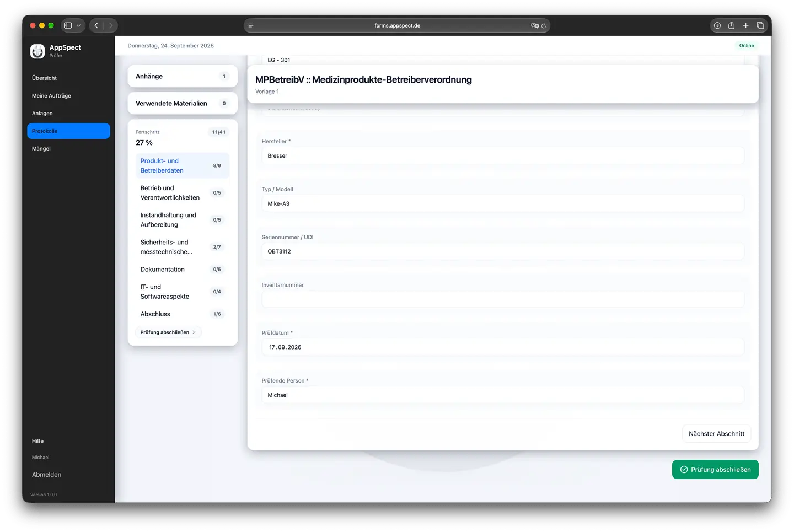Open the Safari downloads icon

pyautogui.click(x=717, y=25)
